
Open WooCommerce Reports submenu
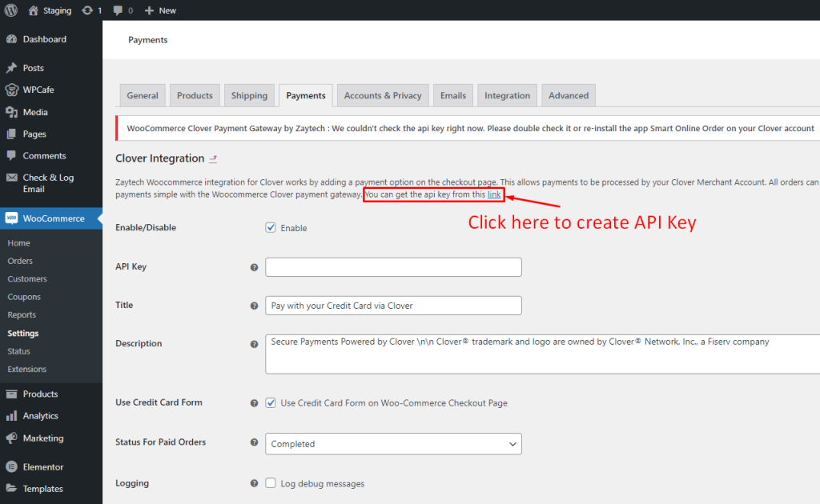(x=22, y=315)
